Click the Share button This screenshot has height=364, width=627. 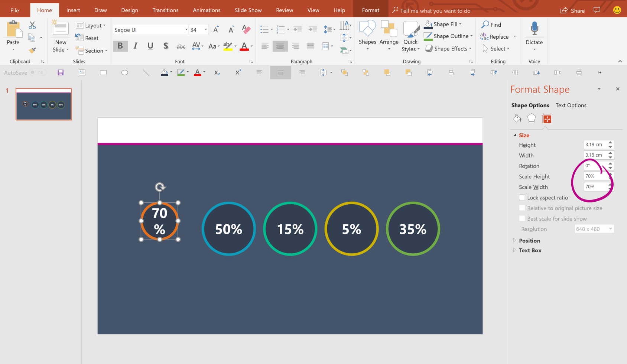pyautogui.click(x=572, y=10)
